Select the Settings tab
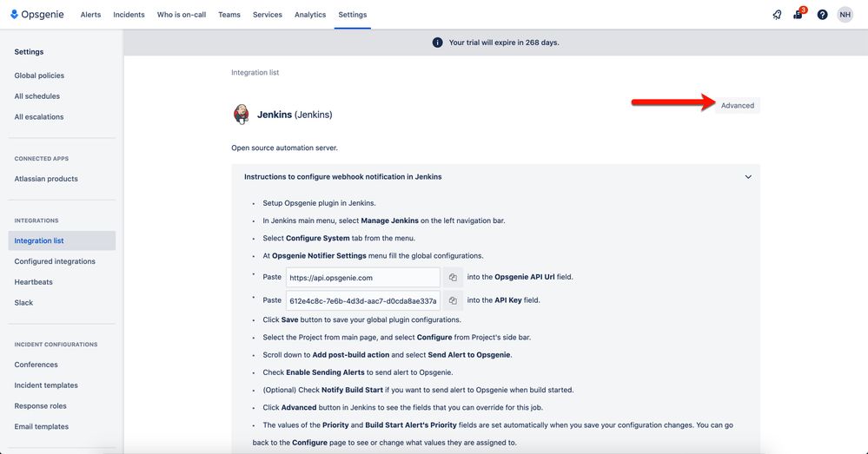The image size is (868, 454). click(353, 15)
